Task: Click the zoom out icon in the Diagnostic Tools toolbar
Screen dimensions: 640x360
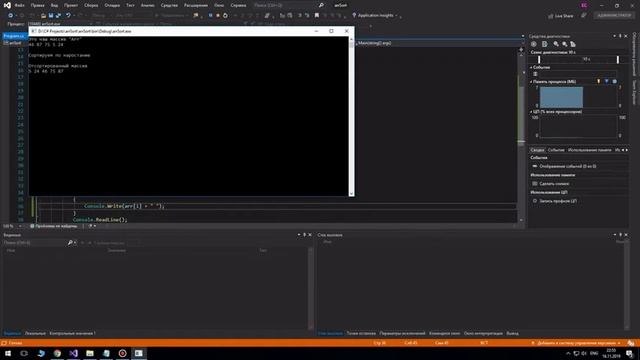Action: 564,44
